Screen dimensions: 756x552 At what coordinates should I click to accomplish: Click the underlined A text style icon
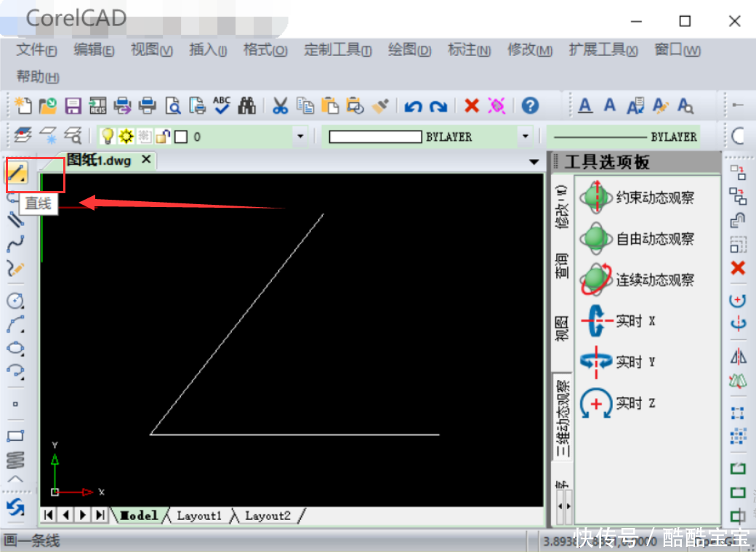pyautogui.click(x=585, y=105)
